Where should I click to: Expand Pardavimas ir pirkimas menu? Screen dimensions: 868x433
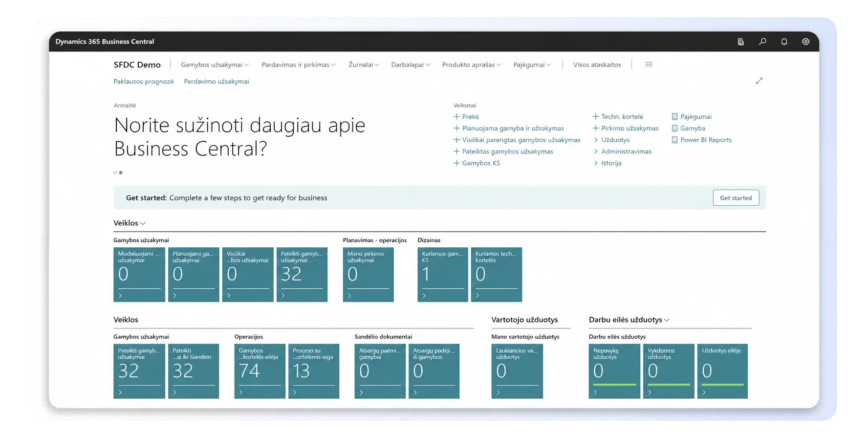[x=299, y=65]
